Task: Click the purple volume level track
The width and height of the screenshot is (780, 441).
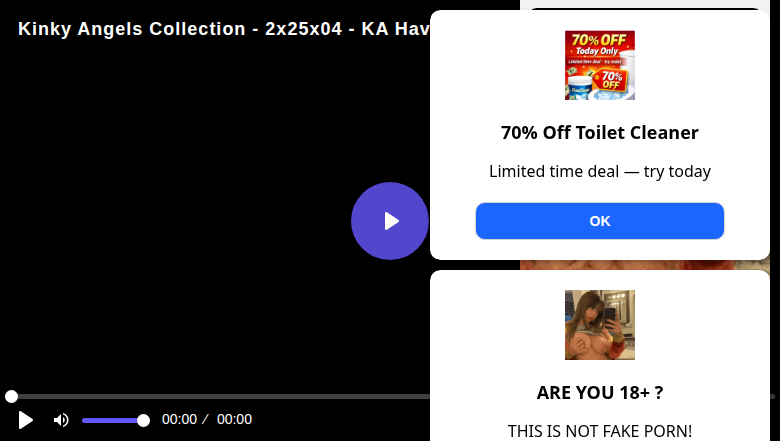Action: [112, 421]
